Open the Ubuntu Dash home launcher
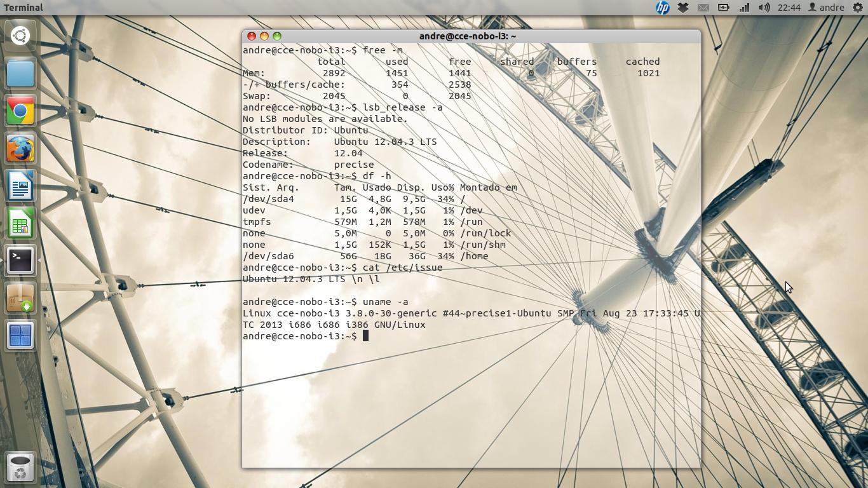The height and width of the screenshot is (488, 868). [x=20, y=36]
